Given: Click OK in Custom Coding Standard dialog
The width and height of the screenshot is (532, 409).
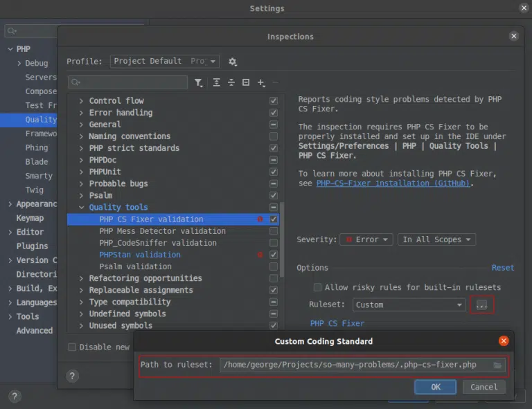Looking at the screenshot, I should pos(435,387).
